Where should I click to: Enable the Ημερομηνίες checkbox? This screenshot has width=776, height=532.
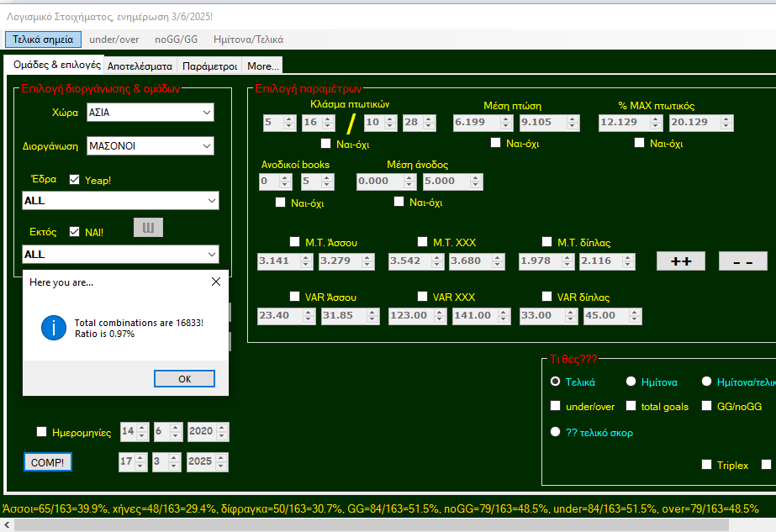coord(42,432)
